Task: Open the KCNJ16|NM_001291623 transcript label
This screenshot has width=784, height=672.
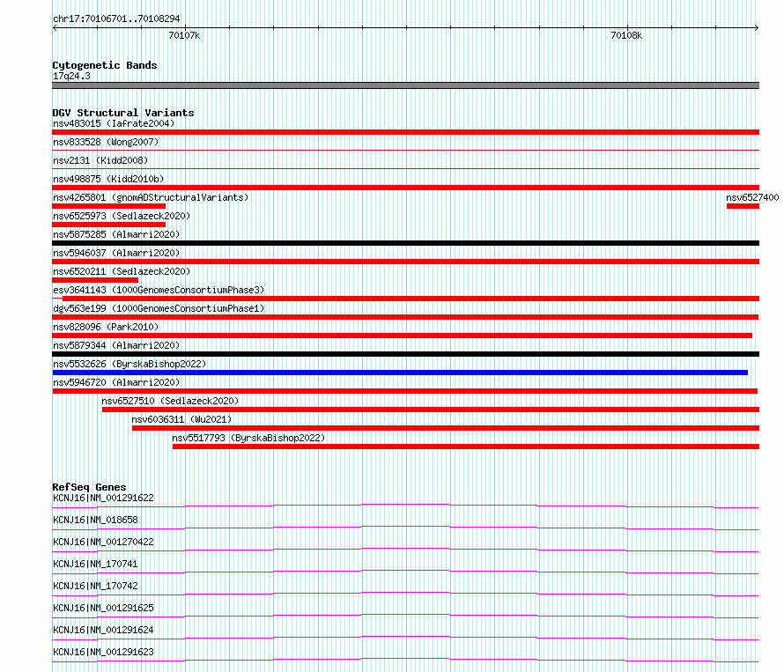Action: click(x=103, y=652)
